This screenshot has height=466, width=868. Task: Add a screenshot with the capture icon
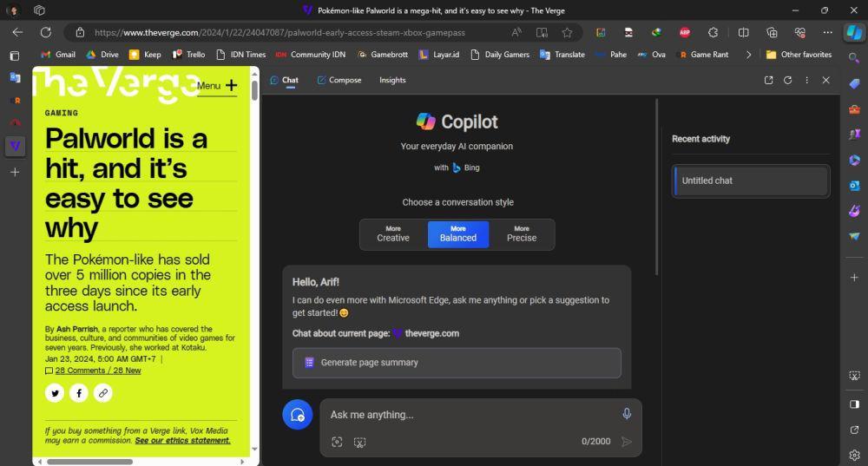coord(360,442)
